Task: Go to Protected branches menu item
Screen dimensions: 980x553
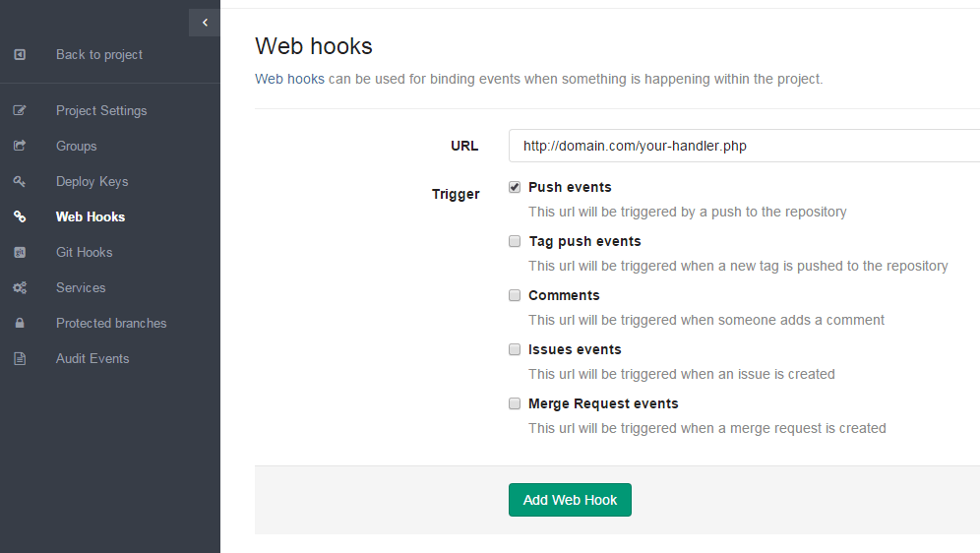Action: tap(111, 324)
